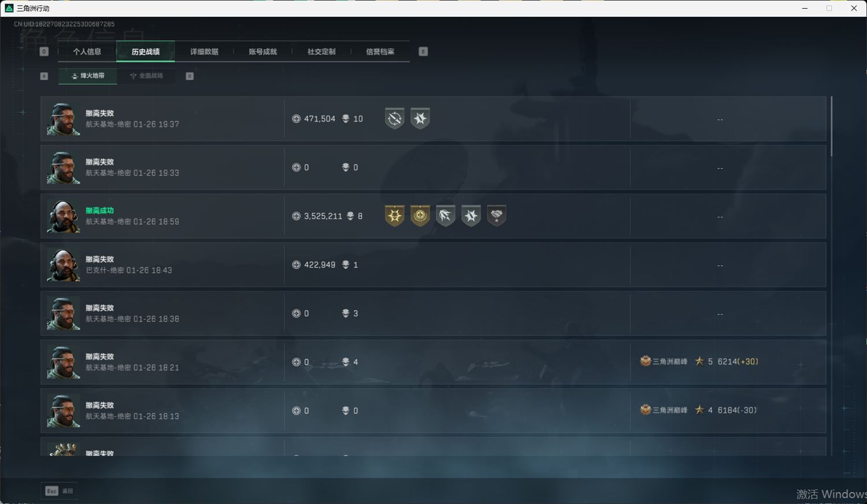This screenshot has width=867, height=504.
Task: Click 三角洲巅峰 rank icon in 18:21 row
Action: (x=646, y=361)
